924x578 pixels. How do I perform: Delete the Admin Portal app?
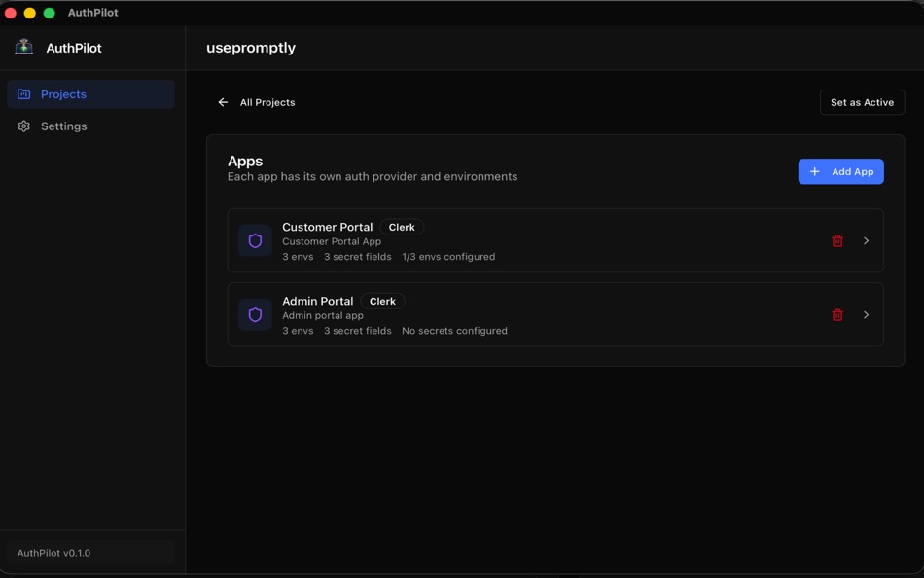click(x=837, y=315)
